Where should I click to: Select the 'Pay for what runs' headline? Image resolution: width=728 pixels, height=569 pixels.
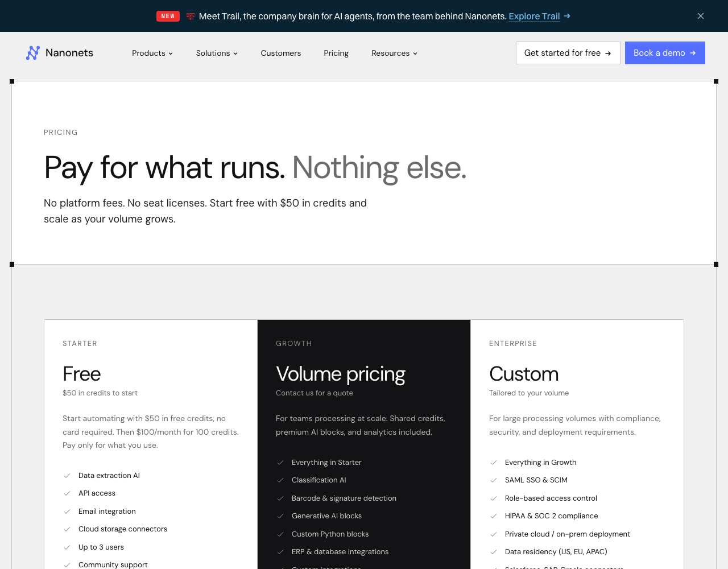tap(164, 168)
